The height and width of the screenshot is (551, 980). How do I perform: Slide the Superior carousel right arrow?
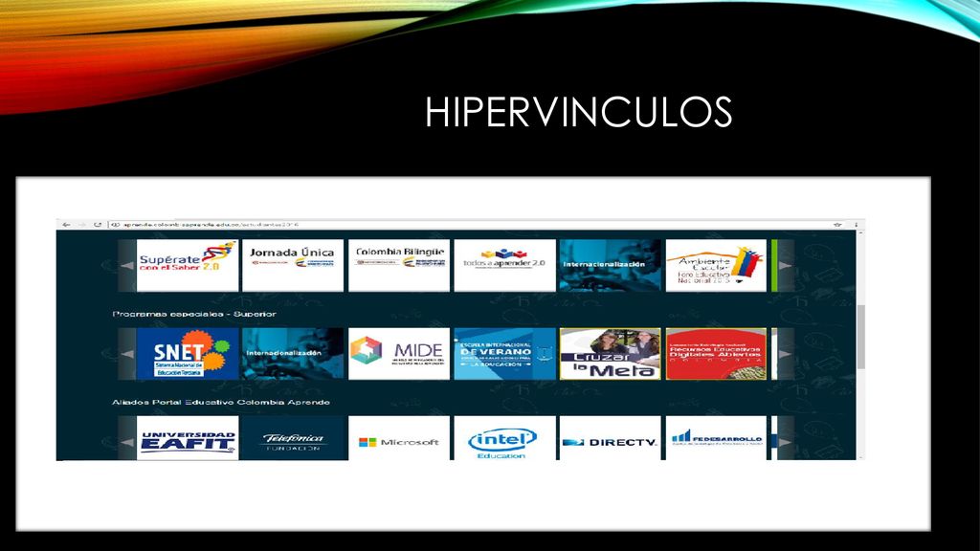pyautogui.click(x=786, y=354)
